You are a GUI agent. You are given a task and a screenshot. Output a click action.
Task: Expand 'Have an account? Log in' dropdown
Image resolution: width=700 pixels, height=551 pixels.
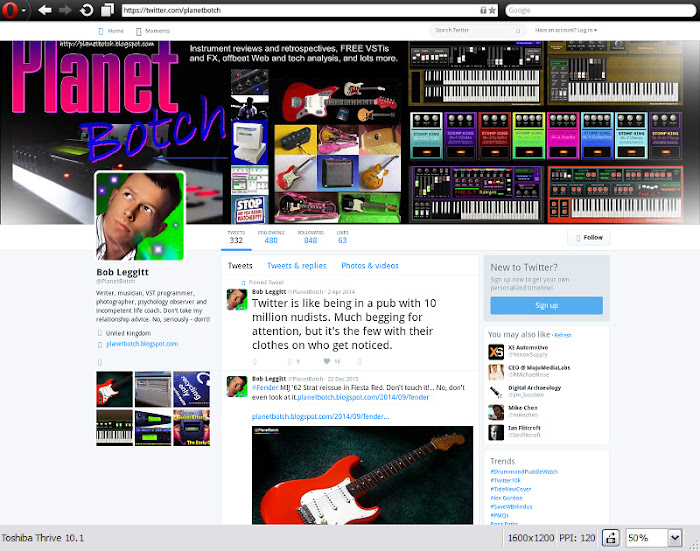(566, 30)
